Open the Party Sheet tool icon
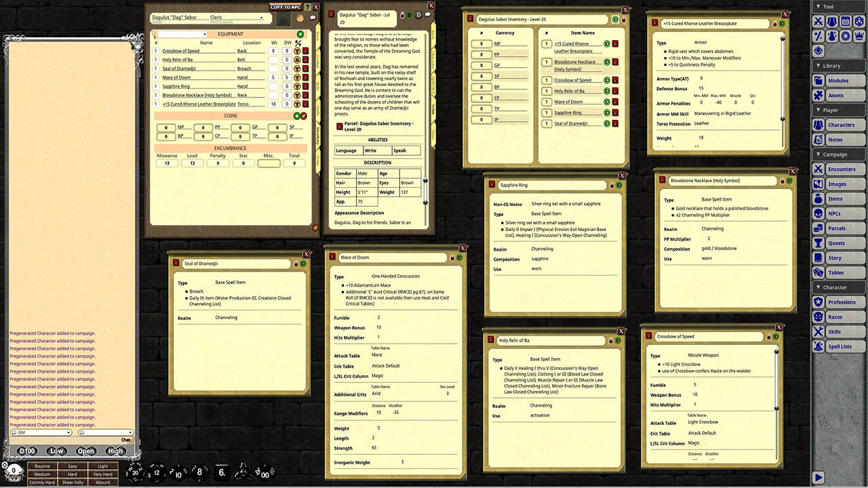This screenshot has height=488, width=868. 832,21
